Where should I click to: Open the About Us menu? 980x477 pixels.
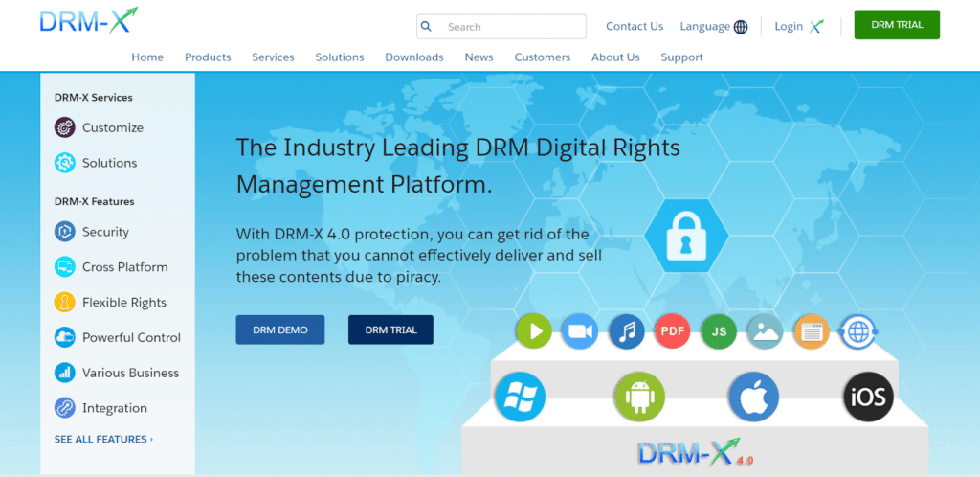click(615, 57)
